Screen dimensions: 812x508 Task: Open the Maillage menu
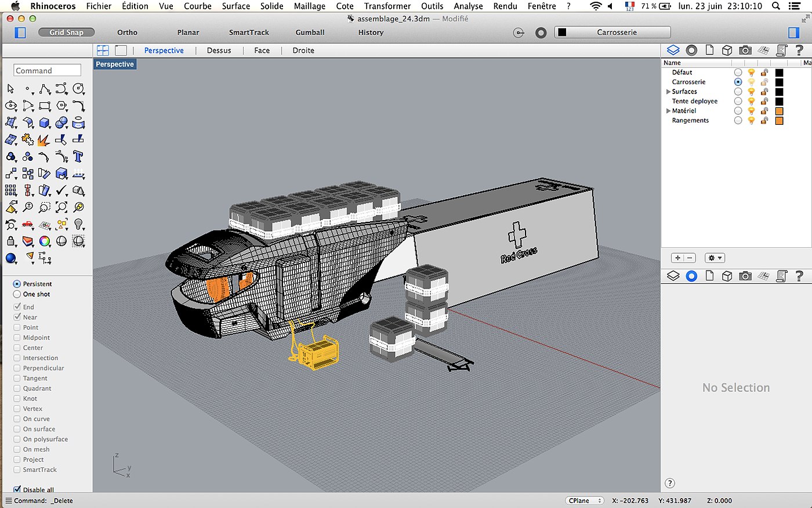[309, 6]
